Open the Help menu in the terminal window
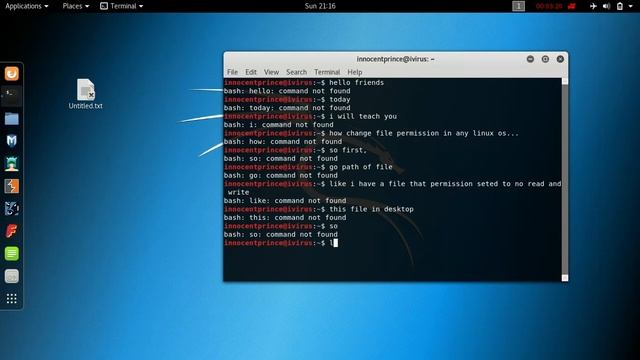Viewport: 640px width, 360px height. point(355,72)
